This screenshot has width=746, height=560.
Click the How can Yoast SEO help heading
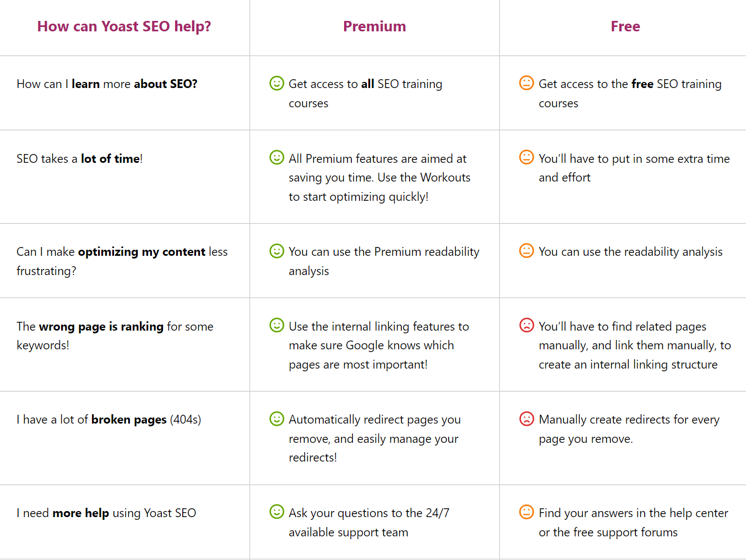pos(124,26)
